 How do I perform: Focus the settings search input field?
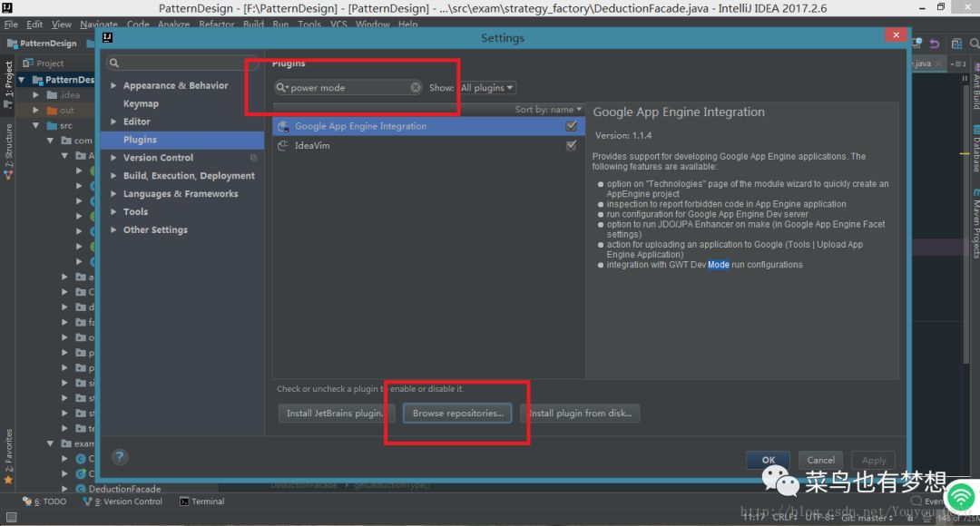[x=181, y=63]
